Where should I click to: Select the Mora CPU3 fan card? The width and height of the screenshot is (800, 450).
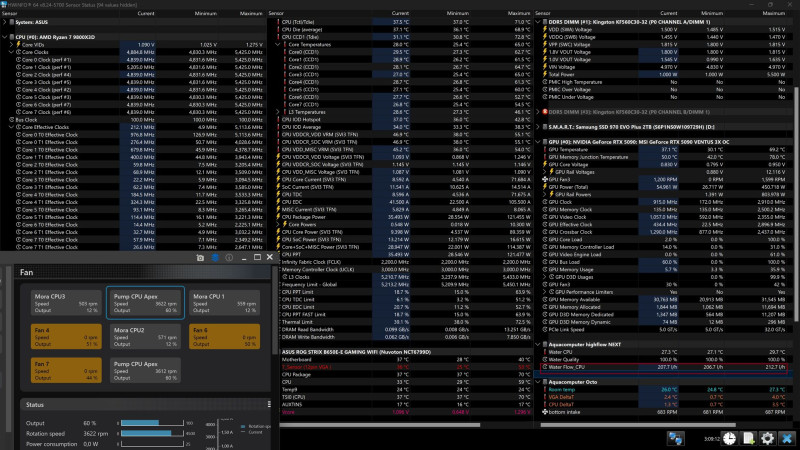[x=66, y=303]
